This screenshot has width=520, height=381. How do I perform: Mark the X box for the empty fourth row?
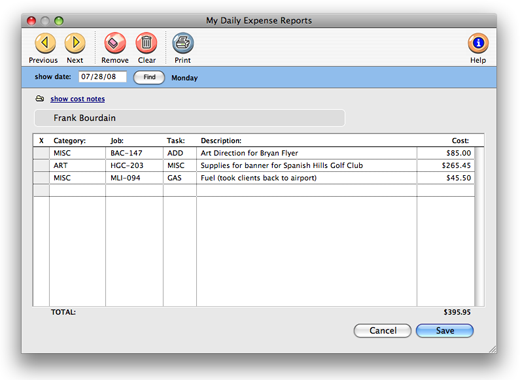pyautogui.click(x=42, y=190)
